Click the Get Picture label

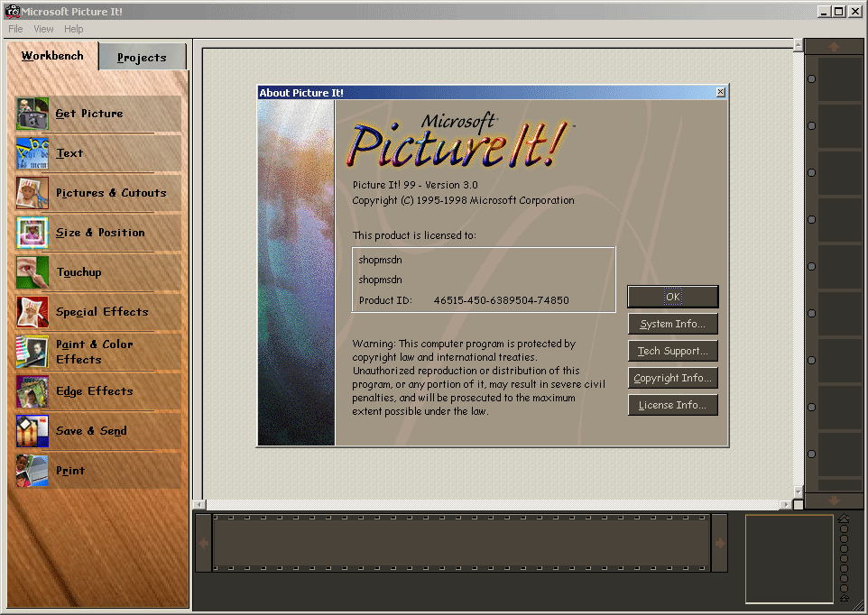tap(89, 114)
